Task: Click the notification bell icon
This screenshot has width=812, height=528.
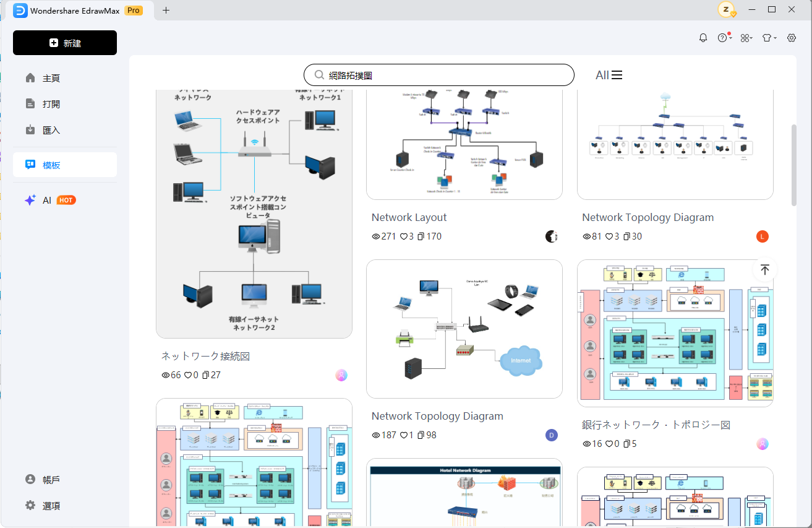Action: (703, 38)
